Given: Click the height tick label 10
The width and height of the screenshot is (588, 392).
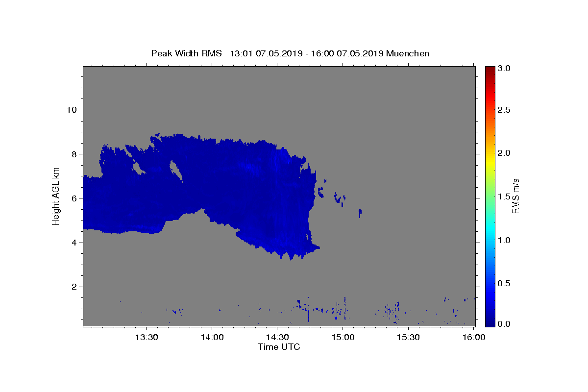Looking at the screenshot, I should click(72, 110).
